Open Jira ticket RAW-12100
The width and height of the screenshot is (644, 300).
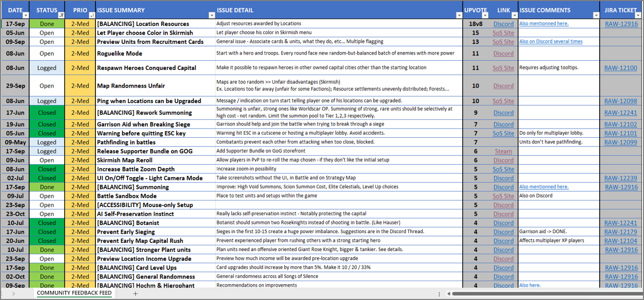click(621, 68)
